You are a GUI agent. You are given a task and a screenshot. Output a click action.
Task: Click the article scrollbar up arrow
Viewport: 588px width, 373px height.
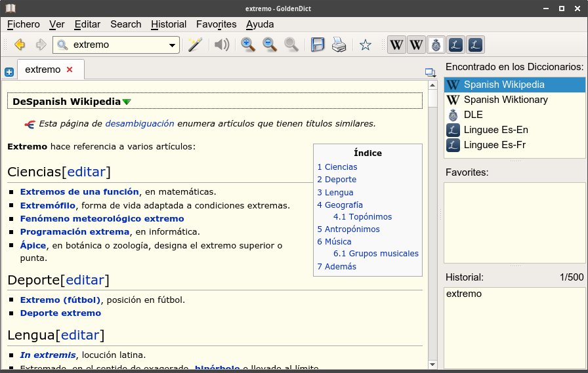432,85
